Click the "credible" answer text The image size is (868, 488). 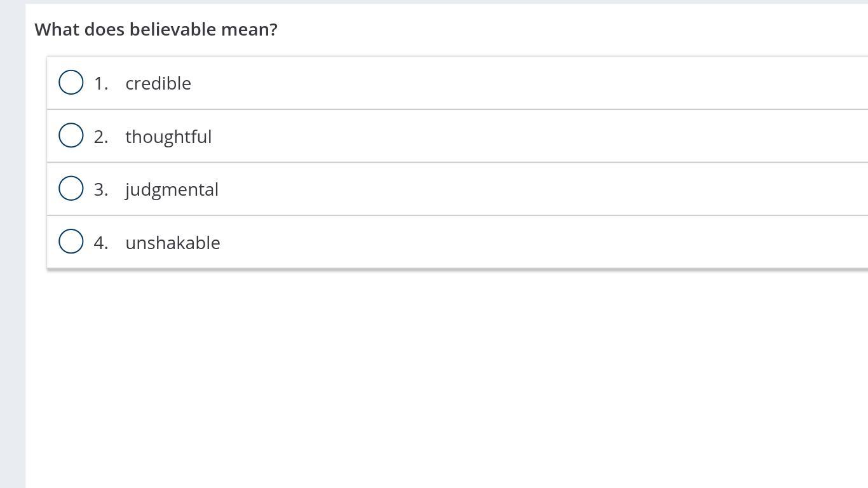click(x=158, y=83)
